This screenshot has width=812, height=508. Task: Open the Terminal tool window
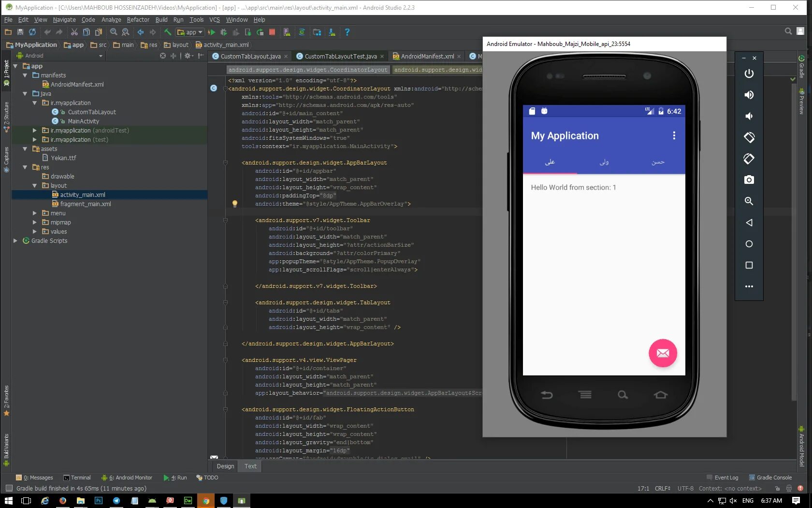(x=77, y=478)
